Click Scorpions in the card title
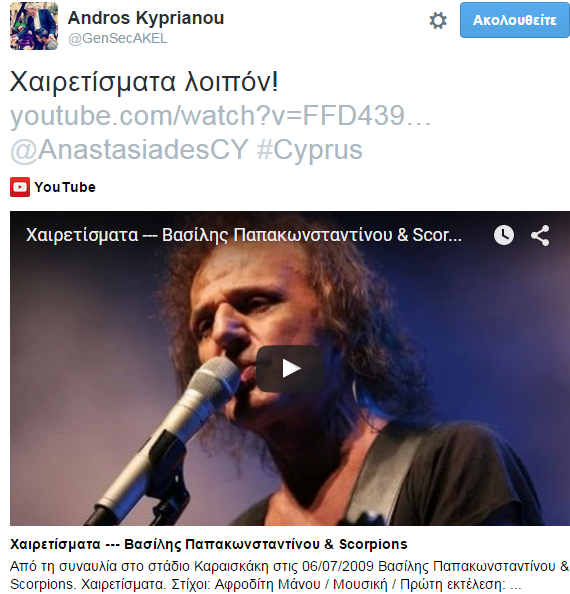The image size is (570, 594). coord(373,544)
